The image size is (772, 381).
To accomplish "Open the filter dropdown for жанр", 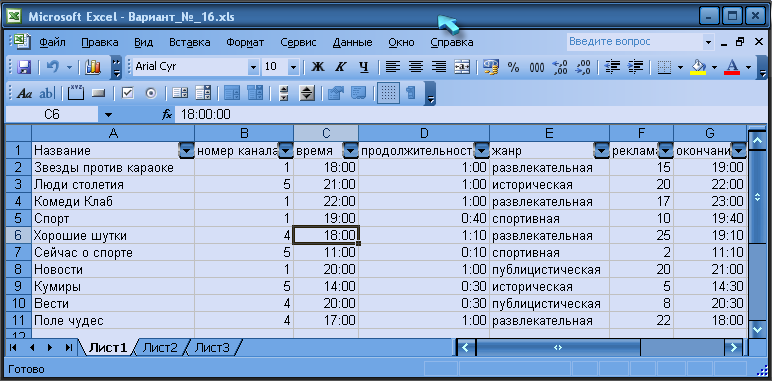I will click(602, 151).
